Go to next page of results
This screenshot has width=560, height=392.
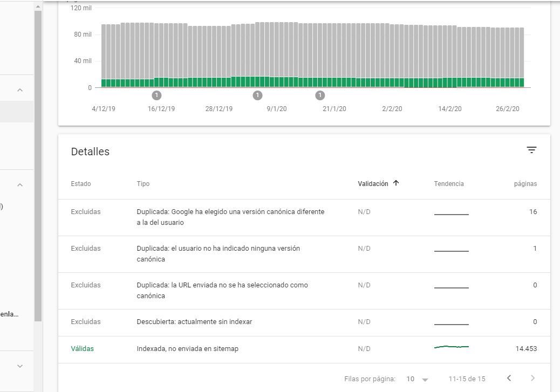[x=532, y=378]
